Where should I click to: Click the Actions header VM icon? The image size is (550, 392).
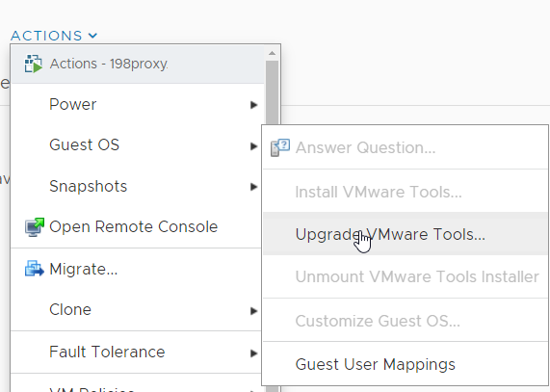coord(34,64)
